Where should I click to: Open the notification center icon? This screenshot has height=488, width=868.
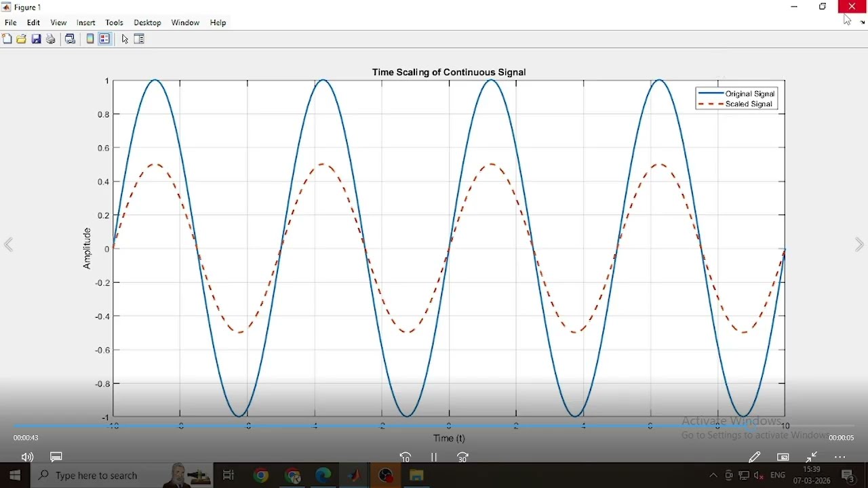(848, 476)
